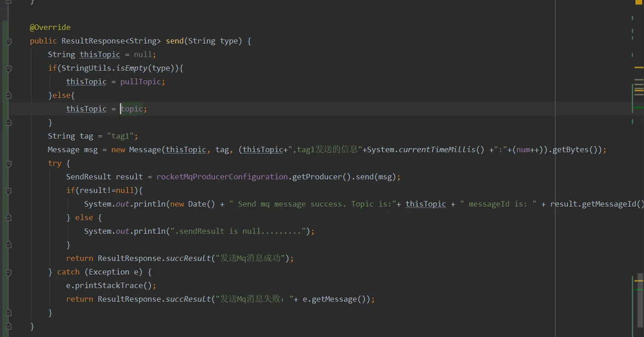Click the result!=null condition
Viewport: 644px width, 337px height.
(107, 190)
